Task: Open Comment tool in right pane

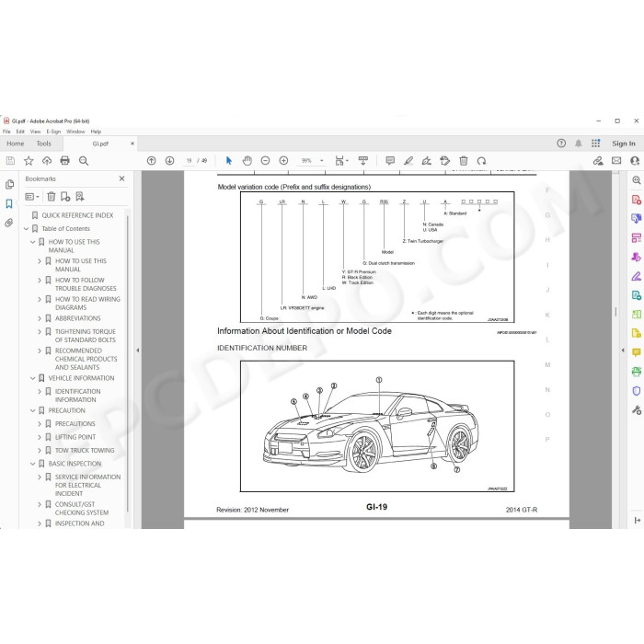Action: point(637,352)
